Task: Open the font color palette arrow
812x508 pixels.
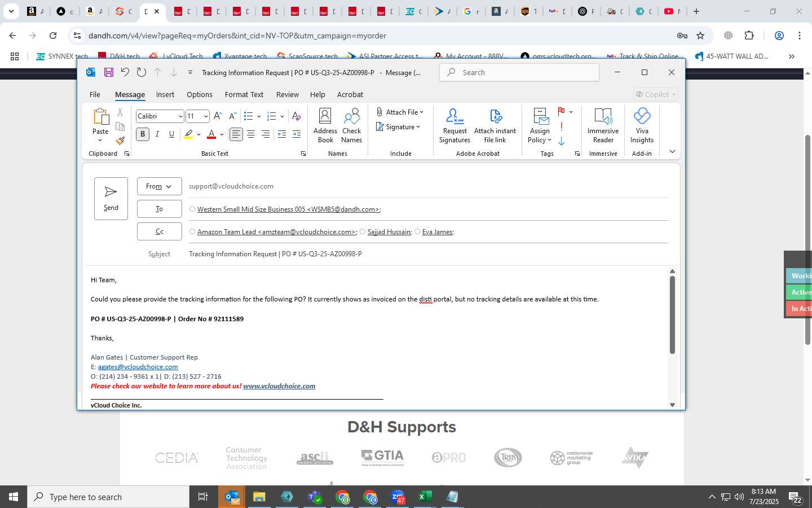Action: 222,134
